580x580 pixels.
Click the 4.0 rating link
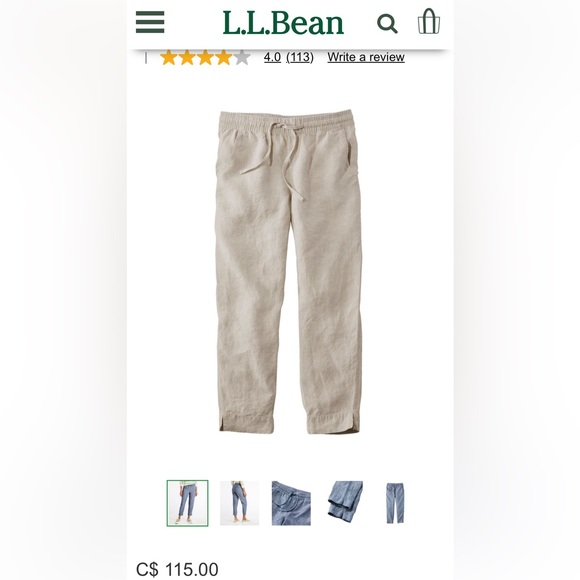272,57
